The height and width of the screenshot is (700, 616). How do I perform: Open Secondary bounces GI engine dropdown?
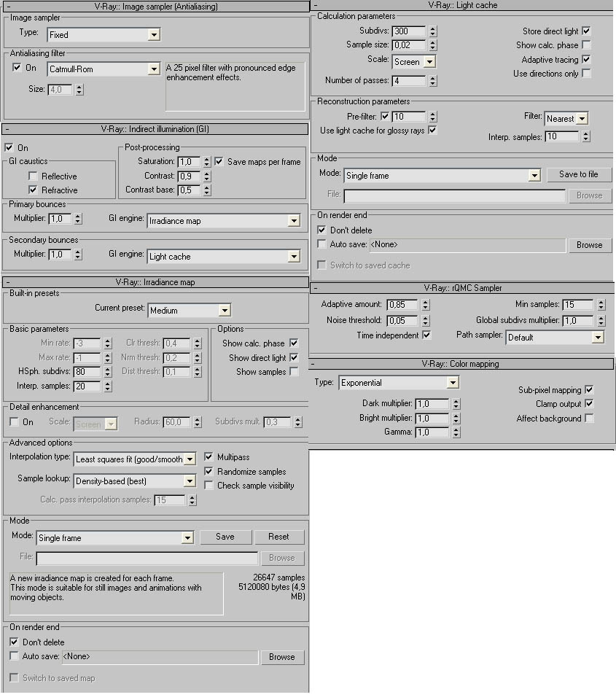coord(224,257)
